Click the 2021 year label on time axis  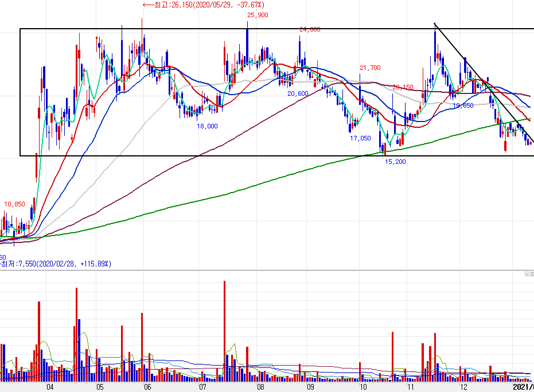(523, 387)
